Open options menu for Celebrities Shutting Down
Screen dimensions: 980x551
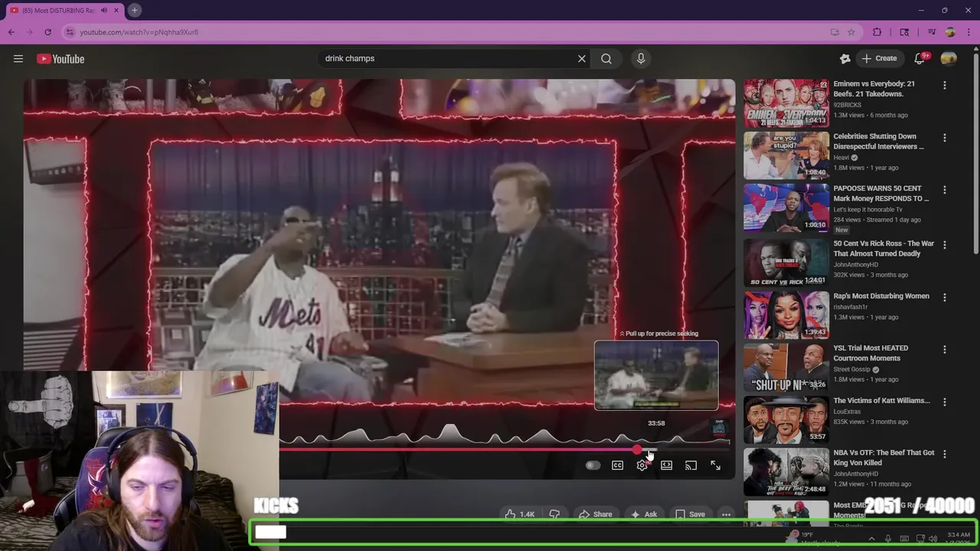[944, 138]
